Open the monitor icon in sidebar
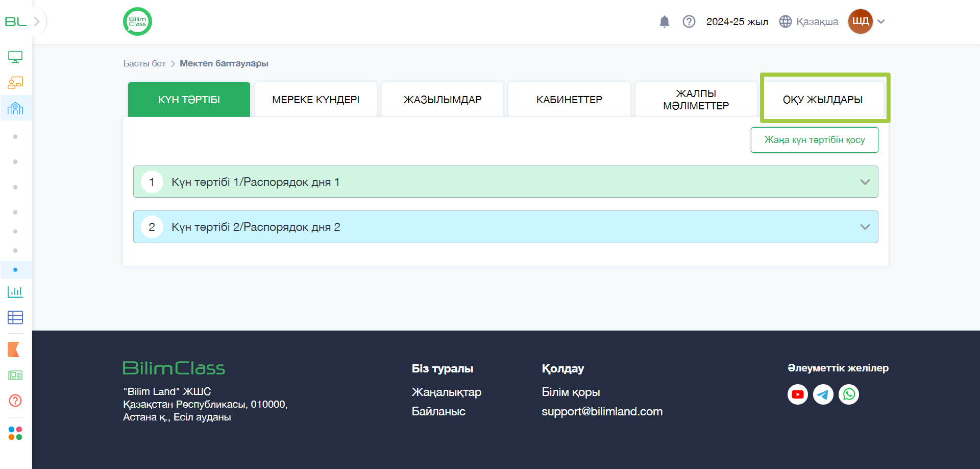 15,57
